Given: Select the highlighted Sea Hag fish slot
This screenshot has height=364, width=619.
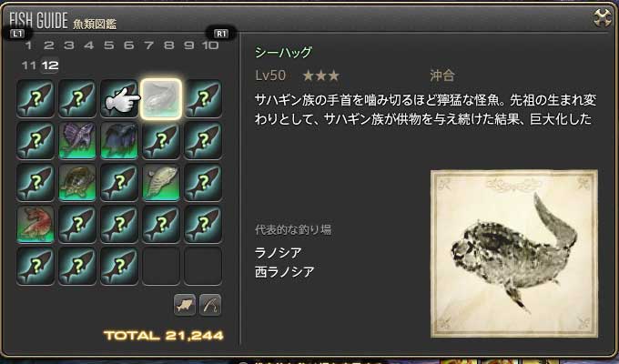Looking at the screenshot, I should pyautogui.click(x=161, y=98).
